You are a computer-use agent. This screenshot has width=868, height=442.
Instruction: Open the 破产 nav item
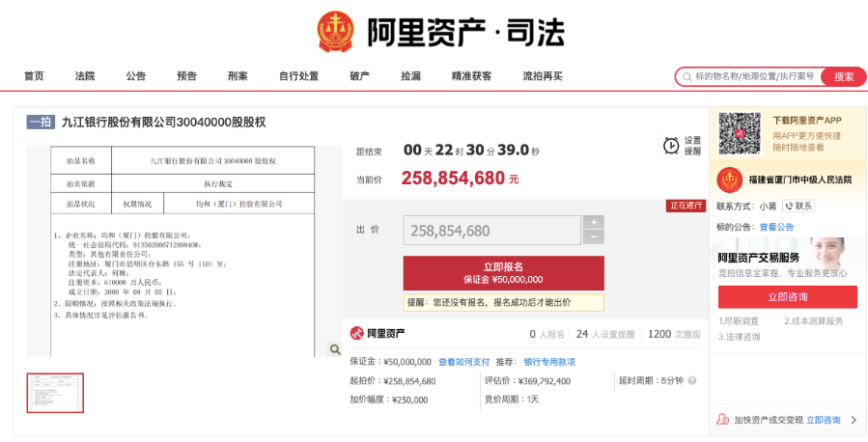(x=360, y=76)
